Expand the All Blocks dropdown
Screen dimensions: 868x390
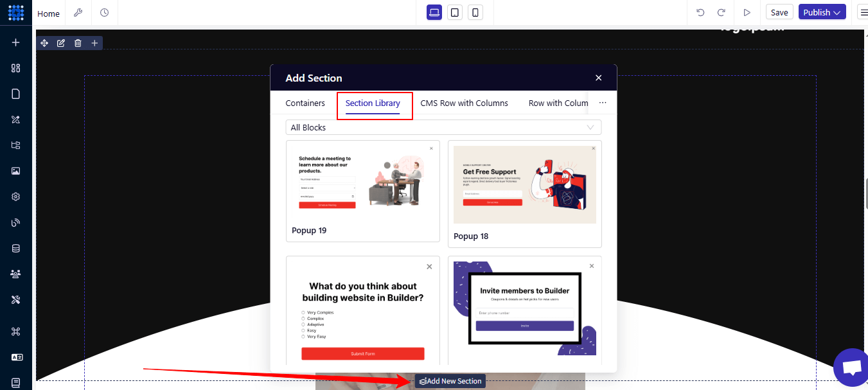click(443, 127)
